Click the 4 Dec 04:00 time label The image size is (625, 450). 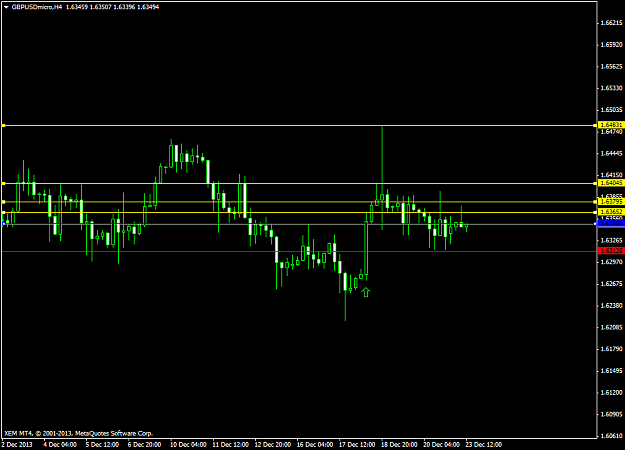pos(60,444)
